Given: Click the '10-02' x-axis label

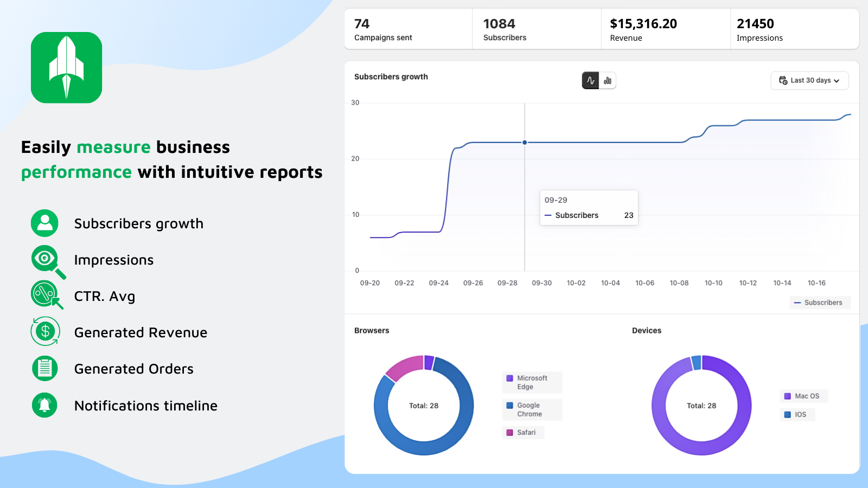Looking at the screenshot, I should 576,283.
